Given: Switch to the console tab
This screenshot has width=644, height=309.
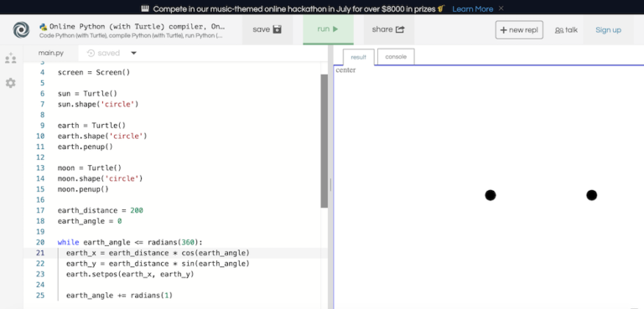Looking at the screenshot, I should [396, 57].
